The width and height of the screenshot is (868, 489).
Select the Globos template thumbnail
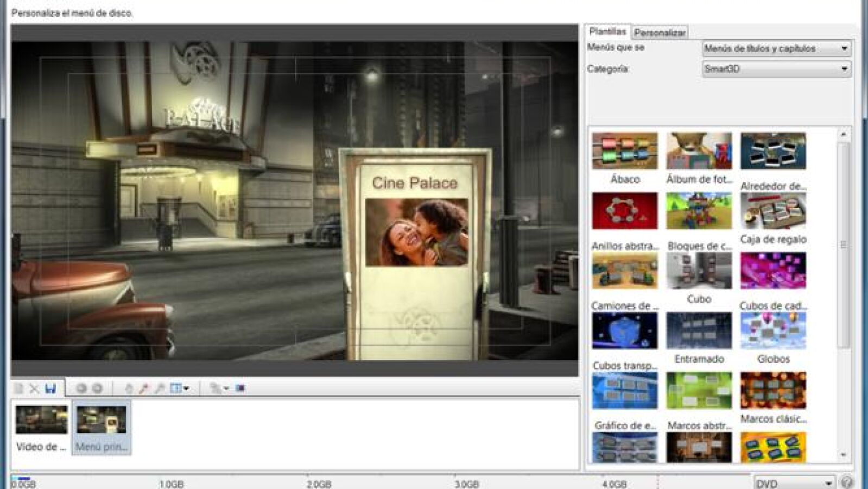point(773,331)
